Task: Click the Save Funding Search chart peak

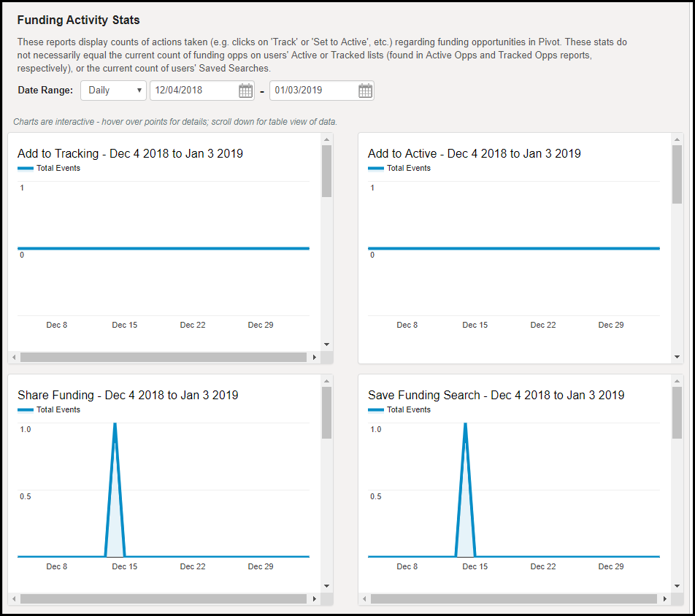Action: click(465, 425)
